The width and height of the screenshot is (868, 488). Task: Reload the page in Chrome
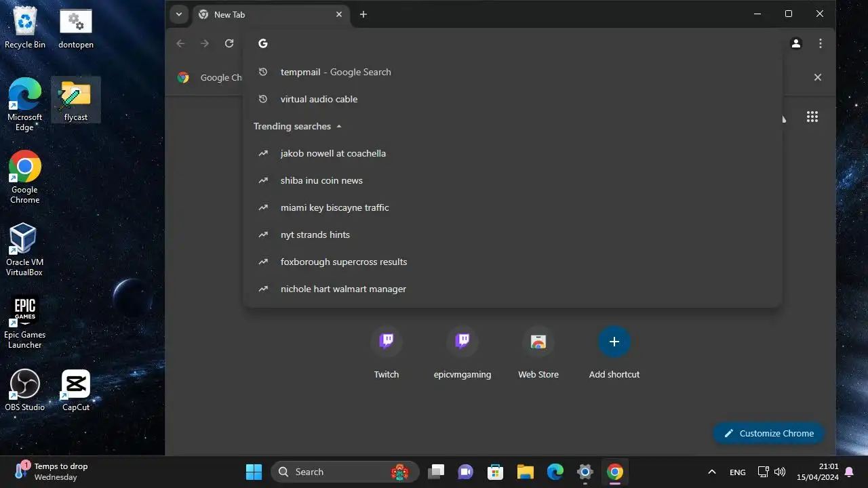pos(229,43)
